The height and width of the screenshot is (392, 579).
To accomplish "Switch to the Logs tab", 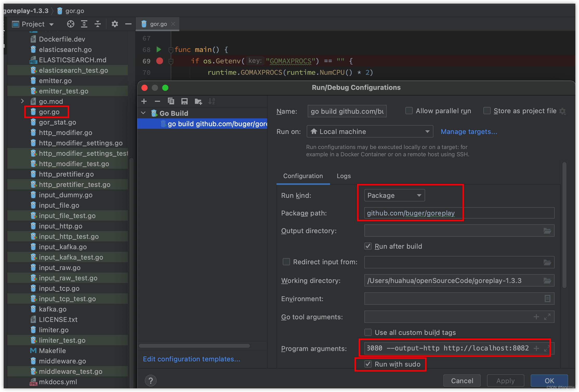I will click(x=344, y=176).
